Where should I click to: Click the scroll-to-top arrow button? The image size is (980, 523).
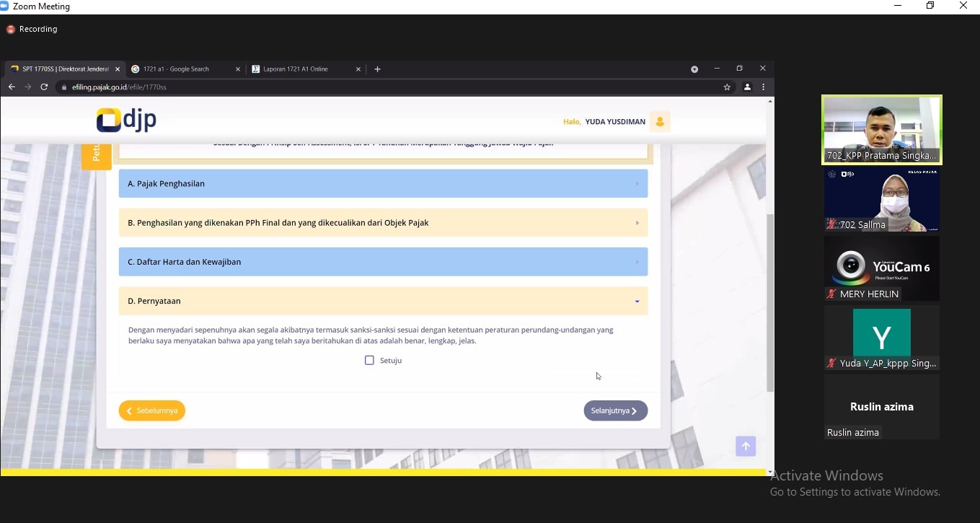coord(746,447)
